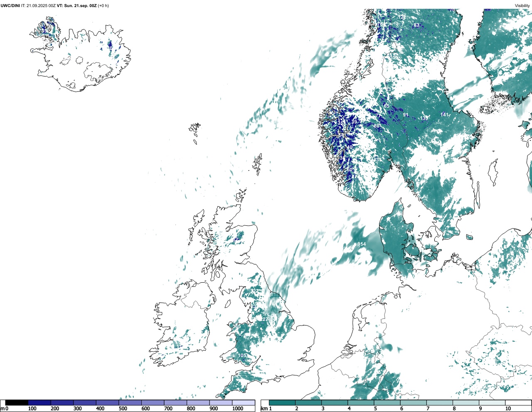This screenshot has height=412, width=532.
Task: Click the 100–200 m dark blue swatch
Action: [x=39, y=402]
